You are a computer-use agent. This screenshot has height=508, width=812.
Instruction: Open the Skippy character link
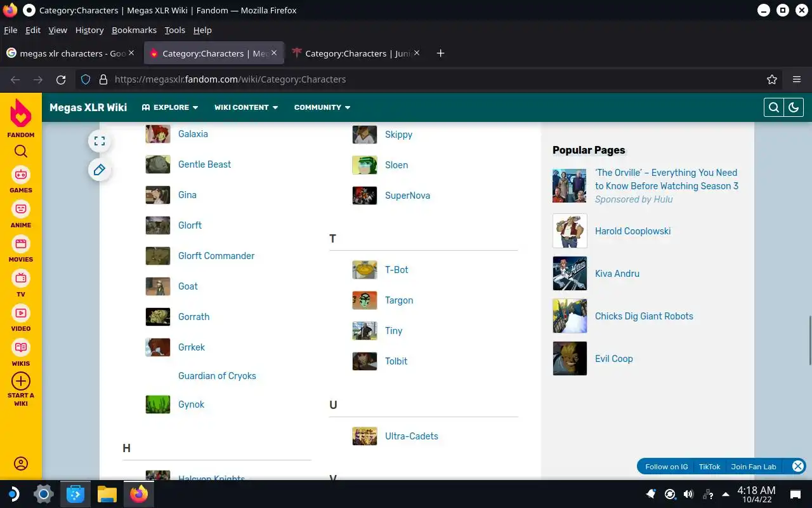[398, 135]
